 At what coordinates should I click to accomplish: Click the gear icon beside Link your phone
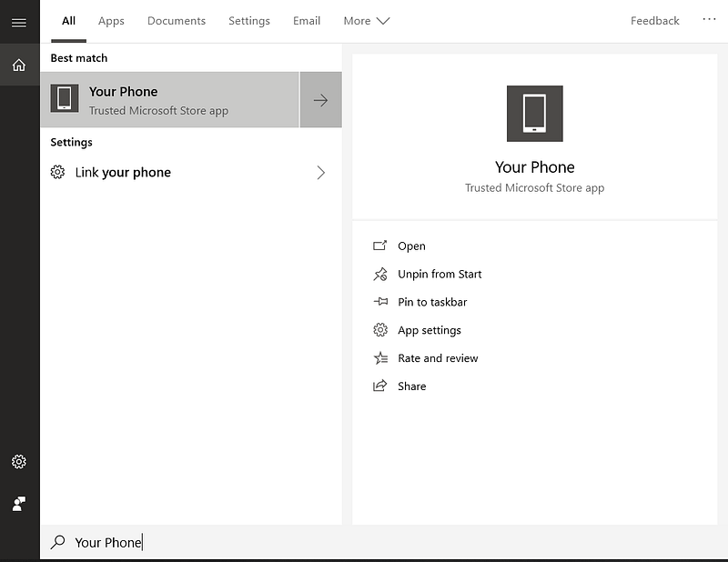pos(57,172)
